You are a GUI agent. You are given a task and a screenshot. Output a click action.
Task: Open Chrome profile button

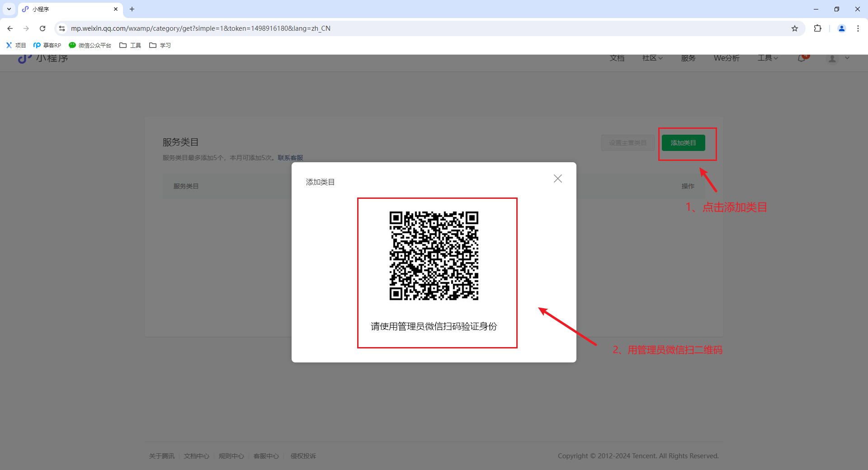pyautogui.click(x=842, y=28)
